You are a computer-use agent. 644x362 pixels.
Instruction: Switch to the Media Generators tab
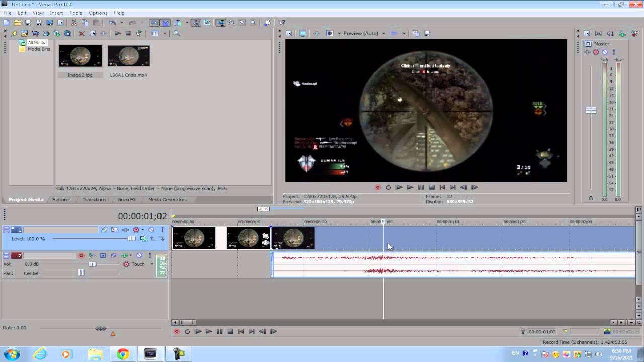point(168,200)
